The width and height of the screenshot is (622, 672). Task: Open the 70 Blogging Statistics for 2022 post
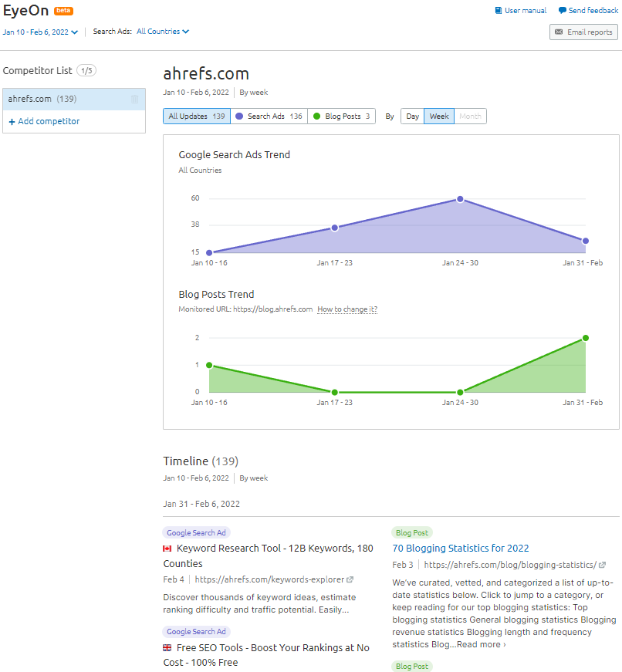click(x=461, y=548)
